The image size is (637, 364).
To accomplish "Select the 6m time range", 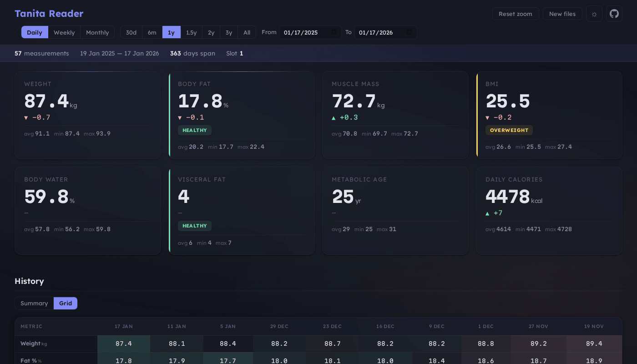I will pyautogui.click(x=152, y=32).
